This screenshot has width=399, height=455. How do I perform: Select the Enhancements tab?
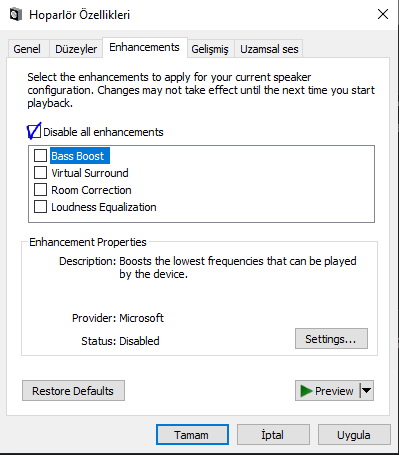pyautogui.click(x=145, y=47)
